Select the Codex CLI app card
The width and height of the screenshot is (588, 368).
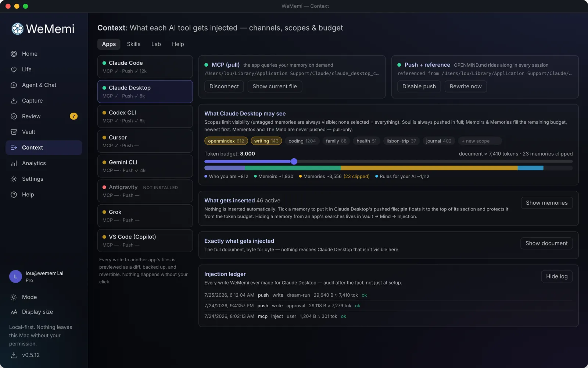[x=145, y=116]
